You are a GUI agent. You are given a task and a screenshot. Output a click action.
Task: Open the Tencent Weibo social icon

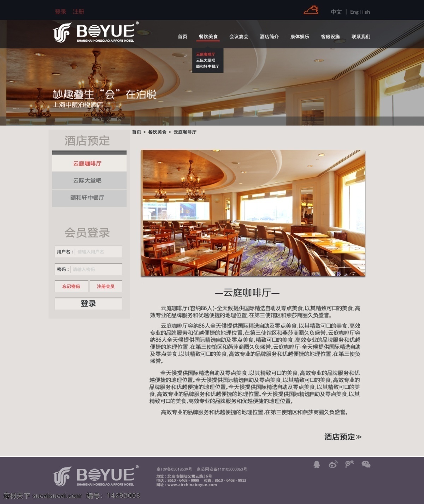(x=349, y=464)
